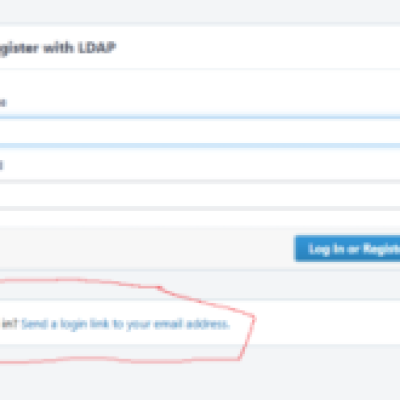Click the red hand-drawn outline's right tip

point(254,317)
